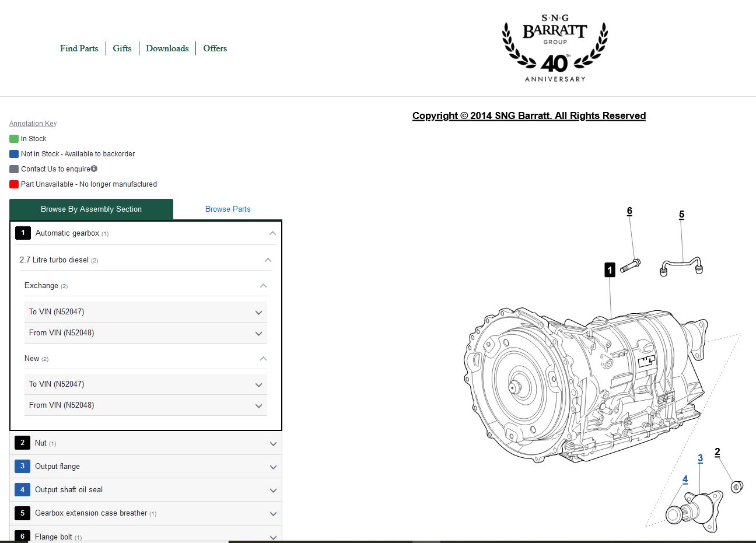The image size is (756, 543).
Task: Collapse the 2.7 Litre turbo diesel group
Action: tap(268, 260)
